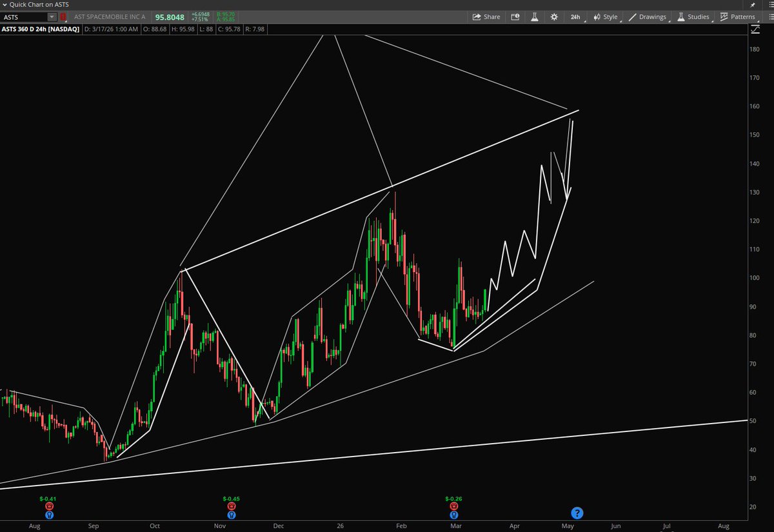Open chart settings gear icon
774x532 pixels.
554,17
